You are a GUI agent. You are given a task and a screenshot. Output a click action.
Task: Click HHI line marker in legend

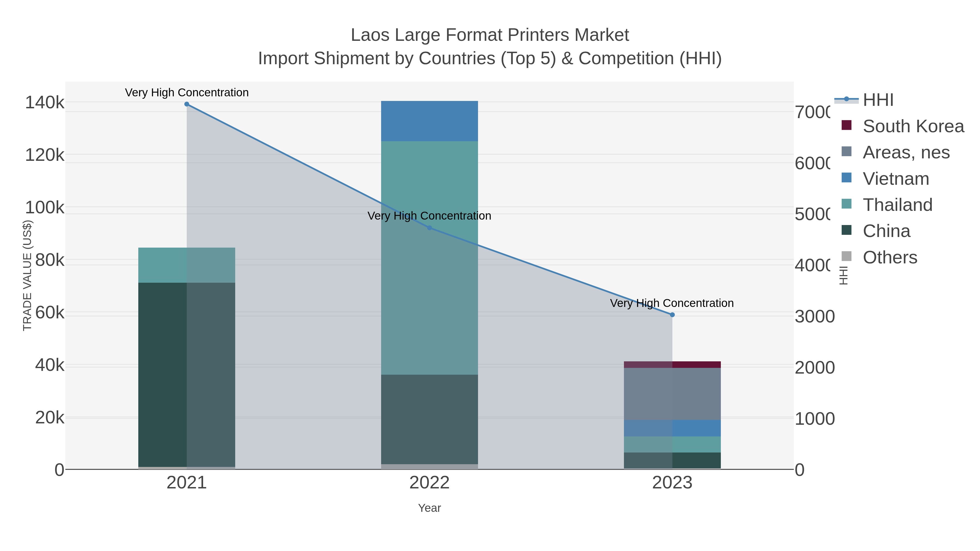[846, 99]
